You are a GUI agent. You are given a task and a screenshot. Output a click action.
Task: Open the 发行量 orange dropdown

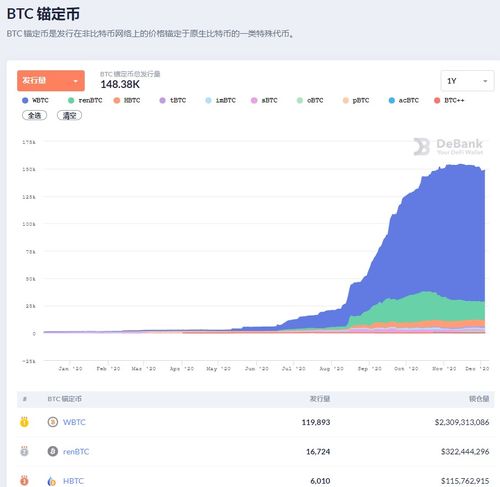tap(51, 81)
